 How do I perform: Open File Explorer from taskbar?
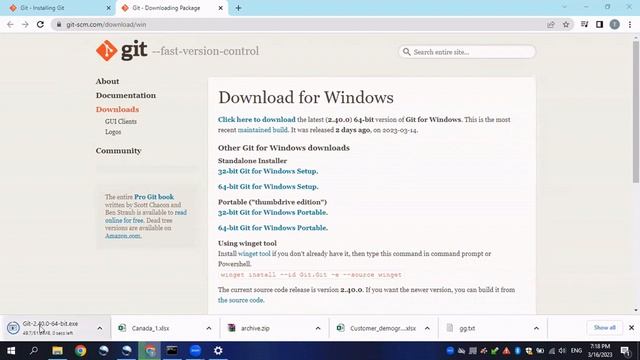[57, 351]
